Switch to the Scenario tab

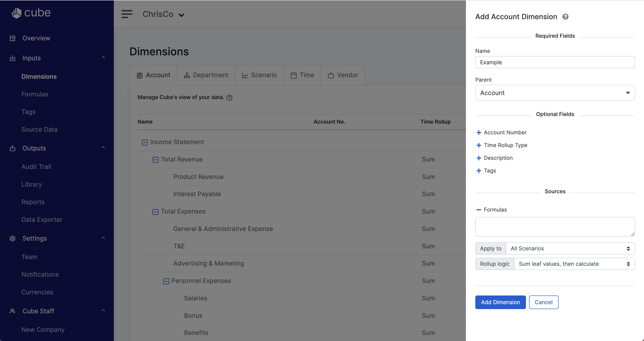(259, 75)
